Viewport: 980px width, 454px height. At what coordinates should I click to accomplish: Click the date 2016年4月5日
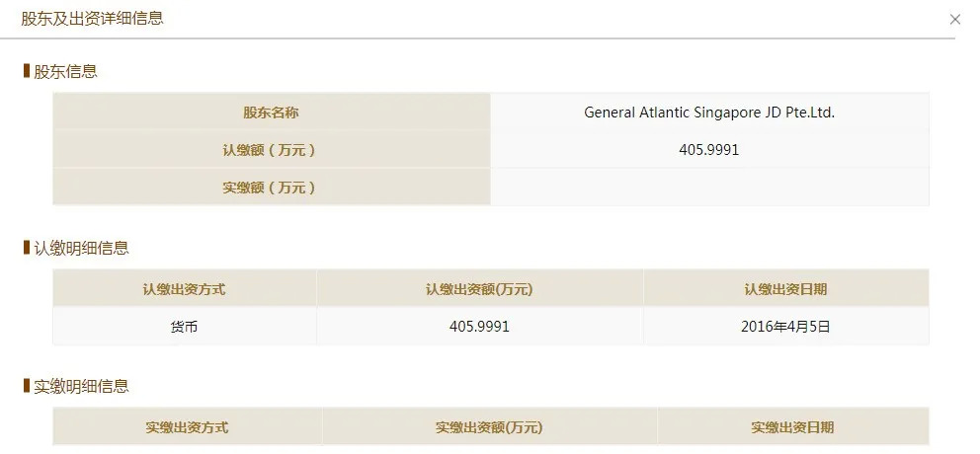coord(785,327)
